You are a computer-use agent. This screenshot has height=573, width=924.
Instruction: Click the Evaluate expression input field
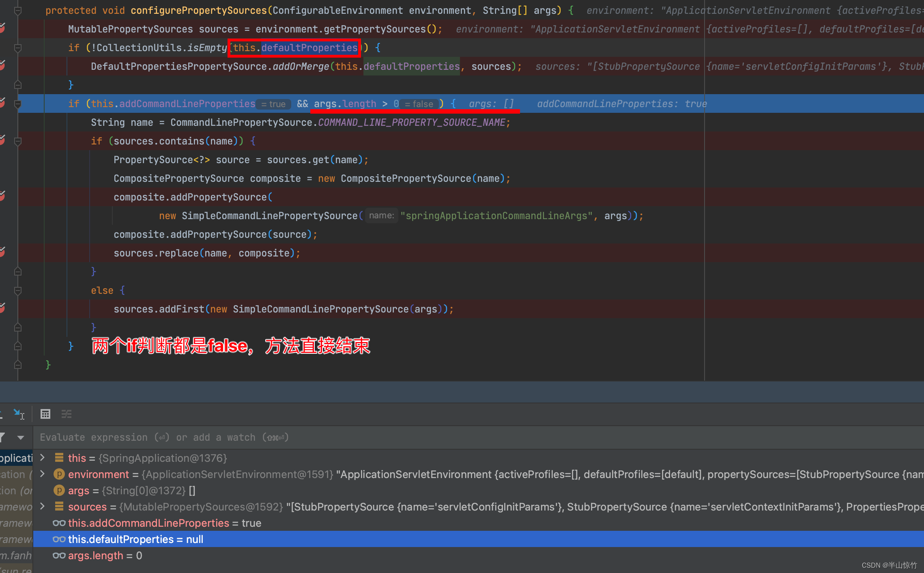[x=479, y=437]
